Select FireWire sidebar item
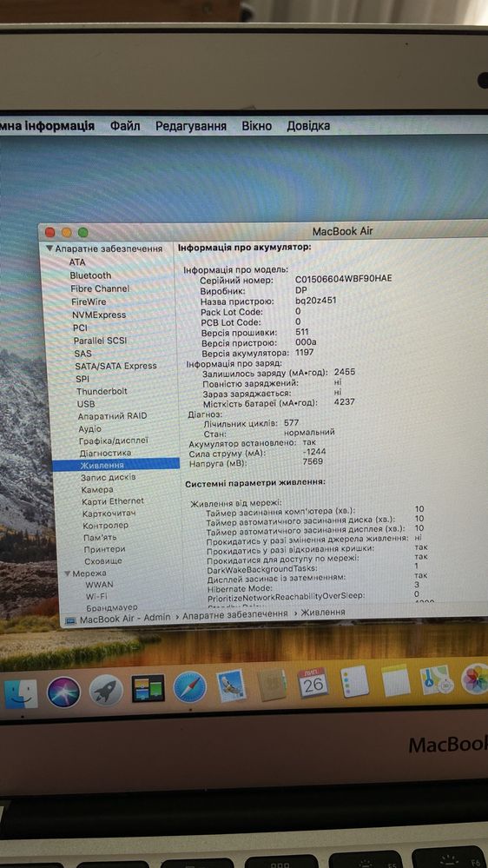Viewport: 488px width, 868px height. [x=89, y=301]
